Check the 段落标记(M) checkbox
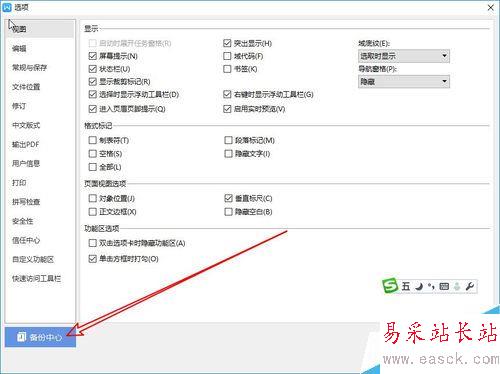Viewport: 500px width, 374px height. point(228,140)
